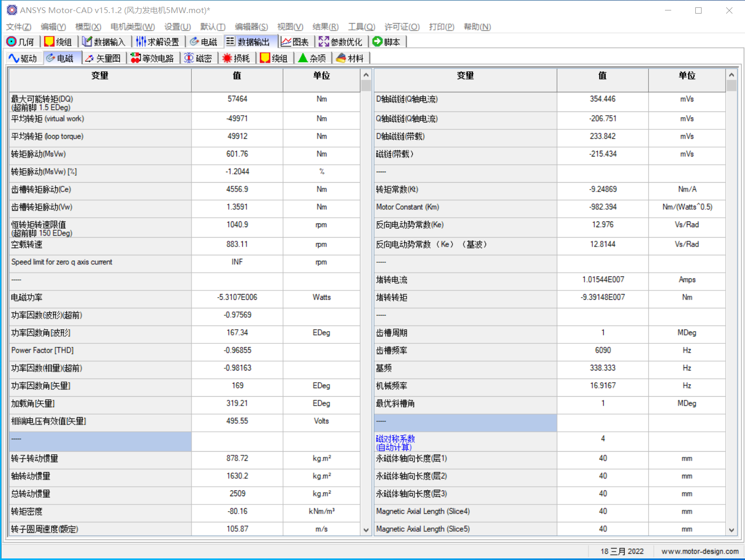Open the 工具 menu
Screen dimensions: 745x560
point(362,27)
